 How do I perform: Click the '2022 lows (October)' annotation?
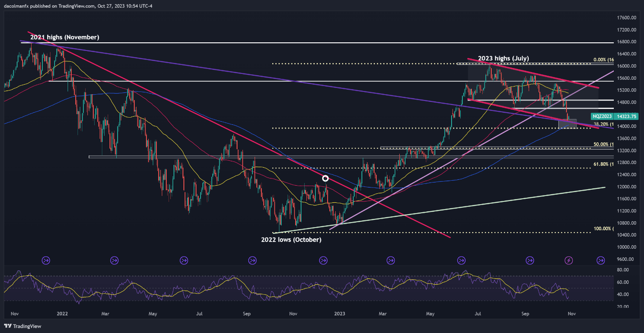coord(291,240)
